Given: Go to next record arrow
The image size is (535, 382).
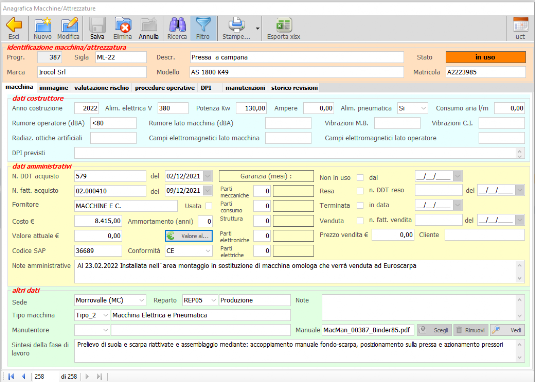Looking at the screenshot, I should click(87, 376).
